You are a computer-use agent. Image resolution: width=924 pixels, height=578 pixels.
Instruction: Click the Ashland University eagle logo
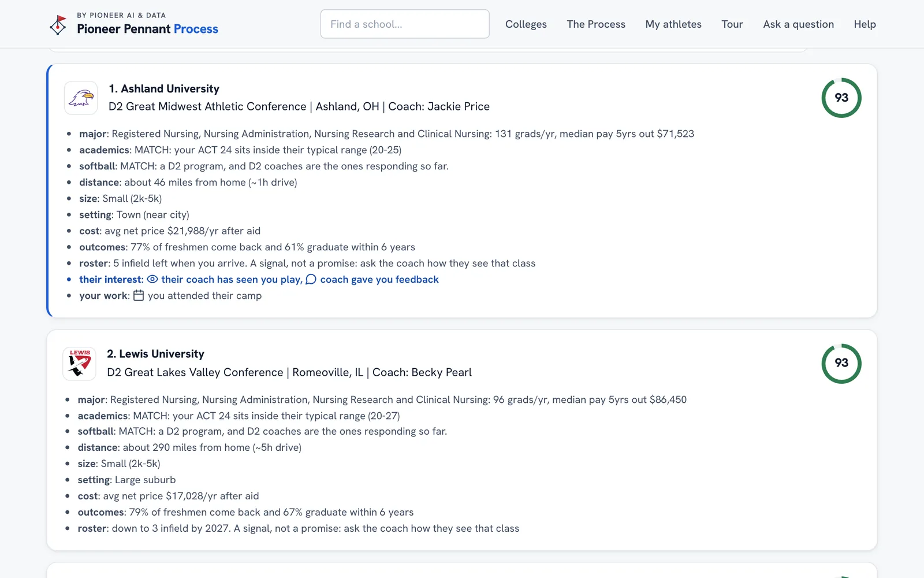pyautogui.click(x=81, y=98)
